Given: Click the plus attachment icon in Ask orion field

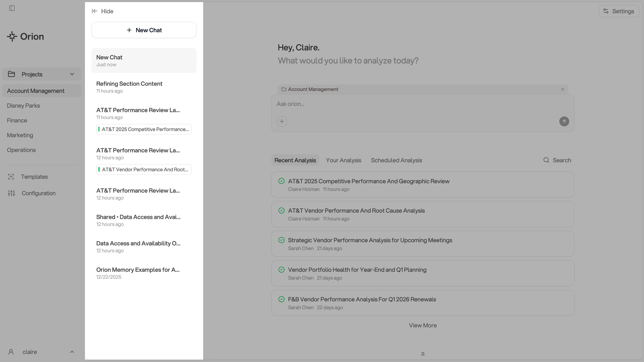Looking at the screenshot, I should pyautogui.click(x=282, y=121).
